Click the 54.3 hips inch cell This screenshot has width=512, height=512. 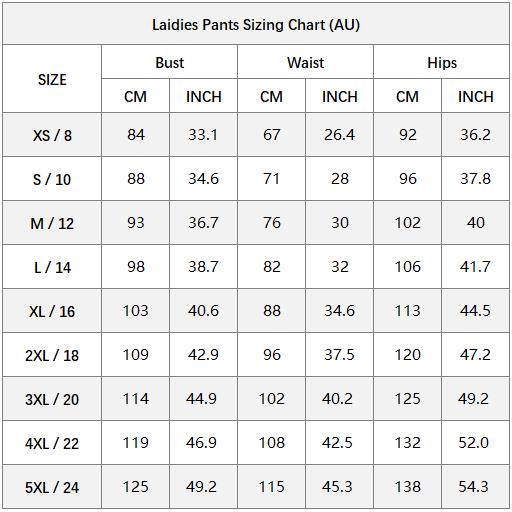click(x=473, y=487)
